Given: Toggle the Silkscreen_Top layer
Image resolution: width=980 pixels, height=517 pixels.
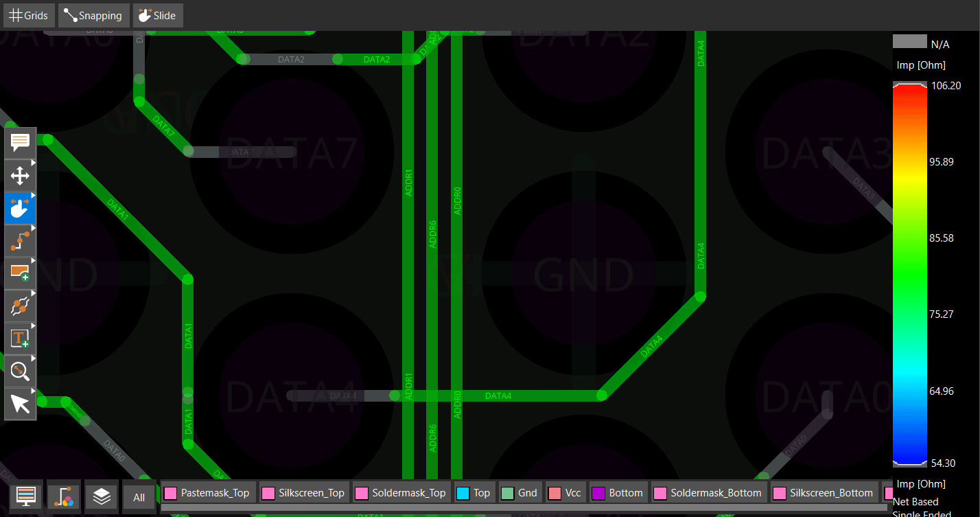Looking at the screenshot, I should click(x=303, y=493).
